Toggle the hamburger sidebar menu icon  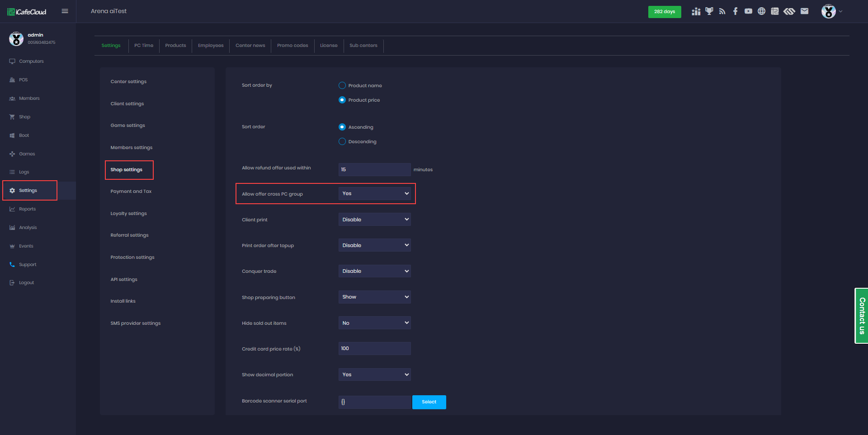coord(65,11)
